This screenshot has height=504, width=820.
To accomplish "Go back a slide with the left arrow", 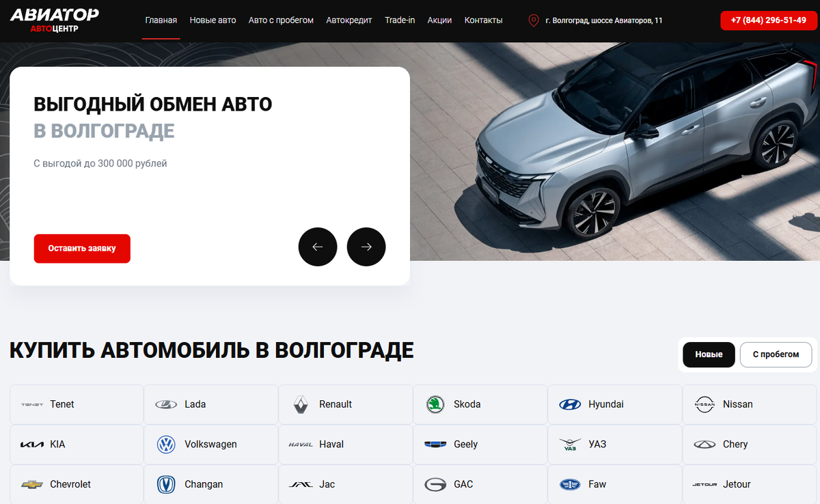I will click(x=318, y=247).
